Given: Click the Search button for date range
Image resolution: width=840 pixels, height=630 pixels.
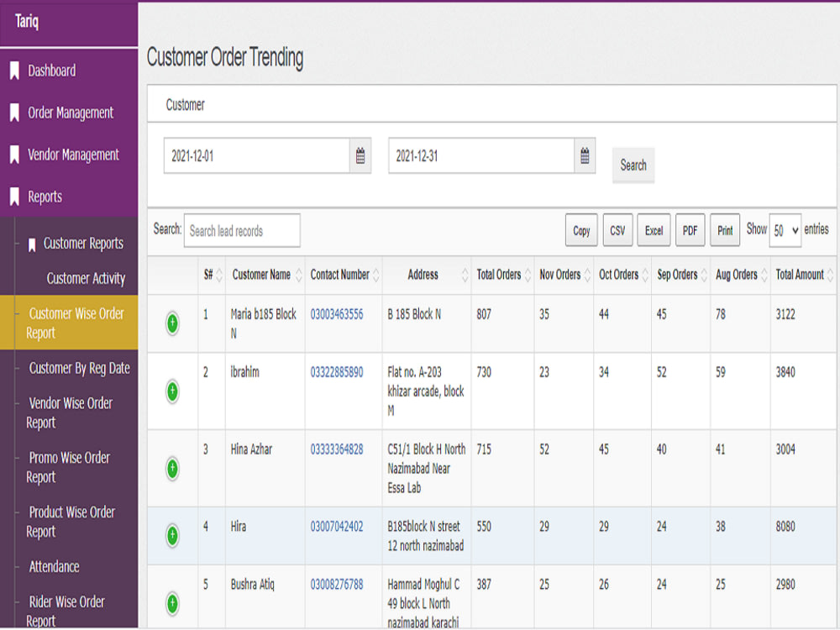Looking at the screenshot, I should coord(633,165).
